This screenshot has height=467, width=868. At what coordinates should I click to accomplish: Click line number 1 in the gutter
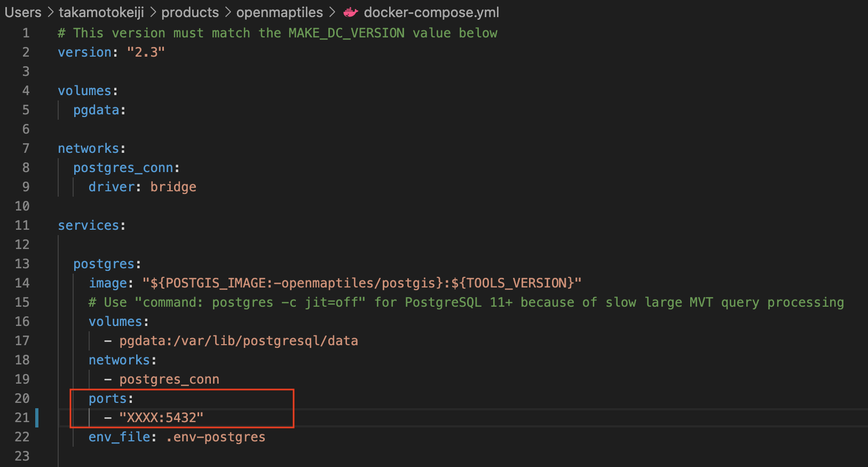(x=26, y=33)
